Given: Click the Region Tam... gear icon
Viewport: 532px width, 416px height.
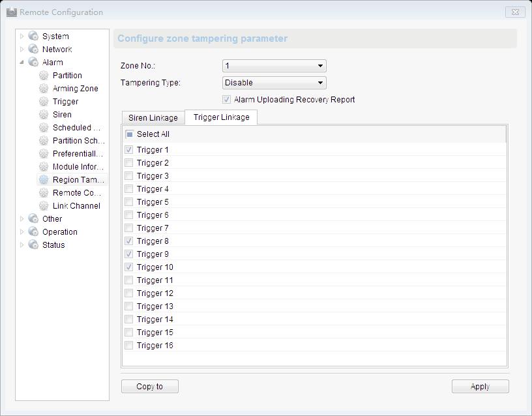Looking at the screenshot, I should click(x=44, y=179).
